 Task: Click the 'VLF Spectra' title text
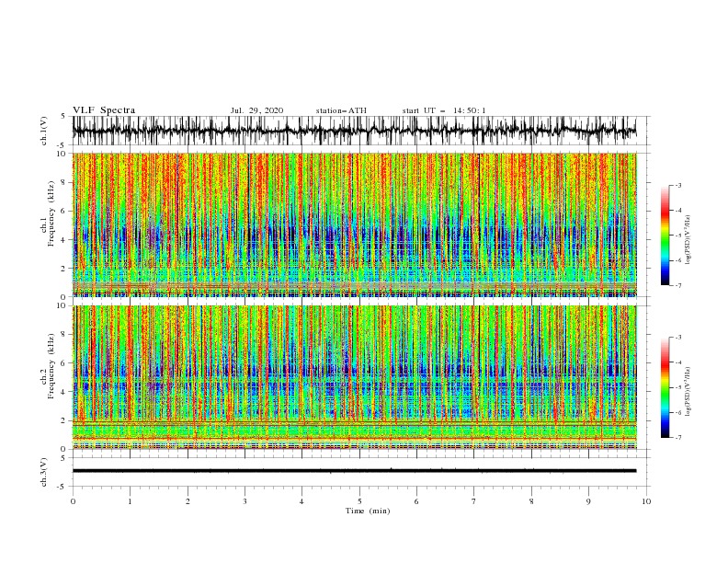[104, 110]
